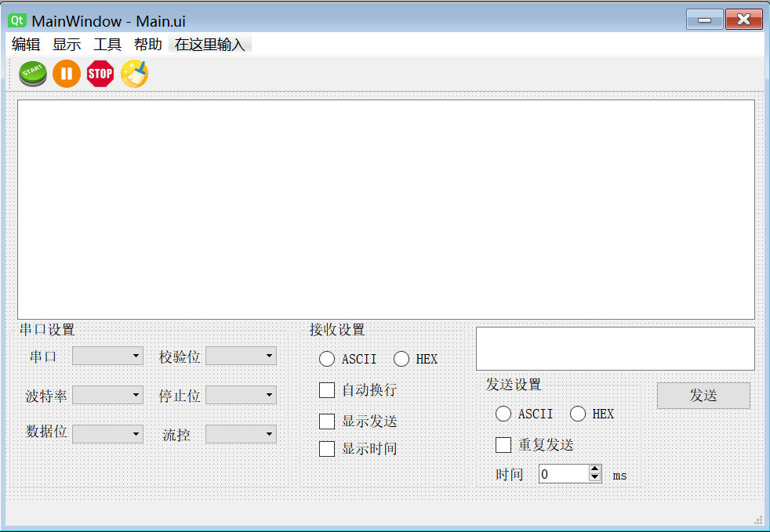Click the red STOP sign toolbar icon
Viewport: 770px width, 532px height.
pos(100,73)
